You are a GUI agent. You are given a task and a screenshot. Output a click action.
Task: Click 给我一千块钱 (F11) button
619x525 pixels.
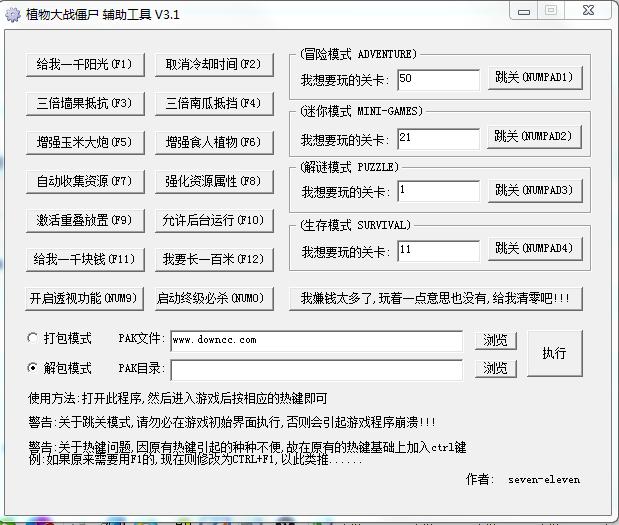[84, 259]
